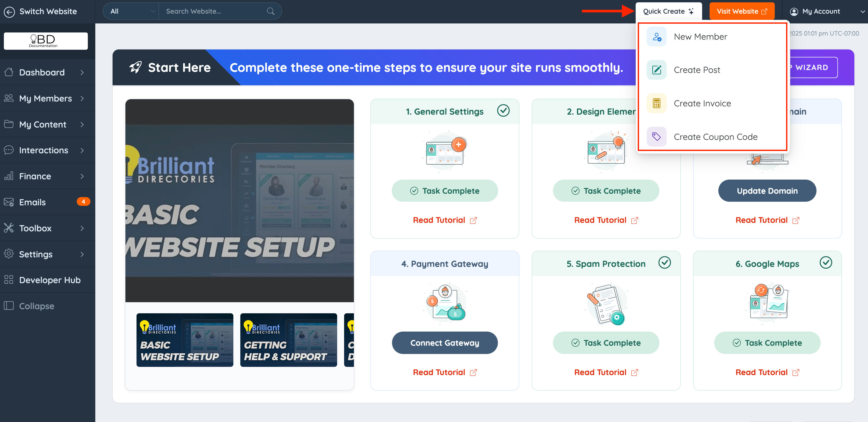Expand the Finance menu chevron
Viewport: 868px width, 422px height.
click(82, 176)
